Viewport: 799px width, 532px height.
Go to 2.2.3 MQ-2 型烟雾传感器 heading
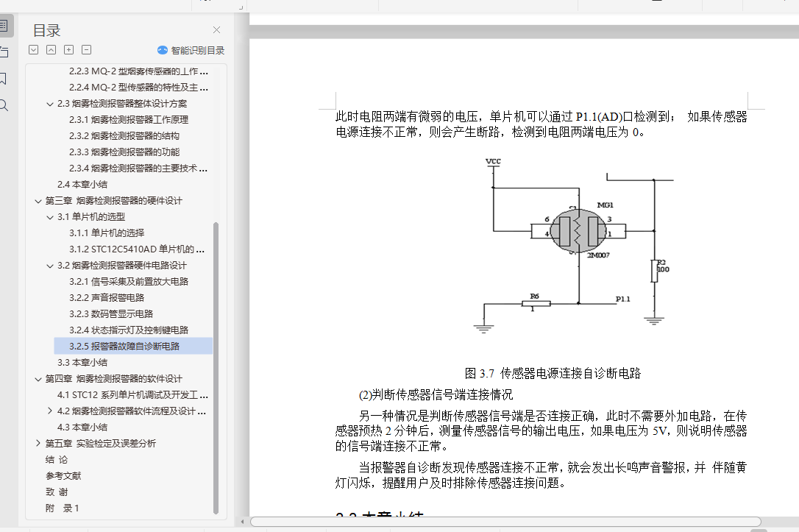coord(138,71)
